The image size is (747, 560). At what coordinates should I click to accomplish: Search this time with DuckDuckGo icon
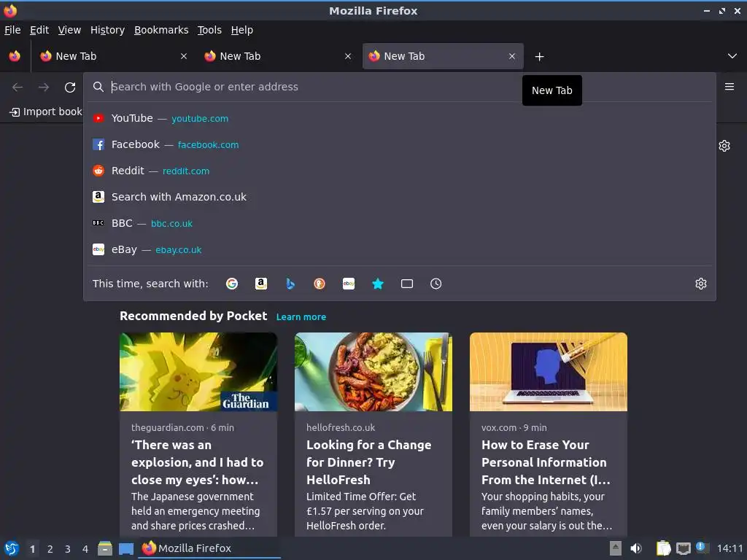[320, 284]
